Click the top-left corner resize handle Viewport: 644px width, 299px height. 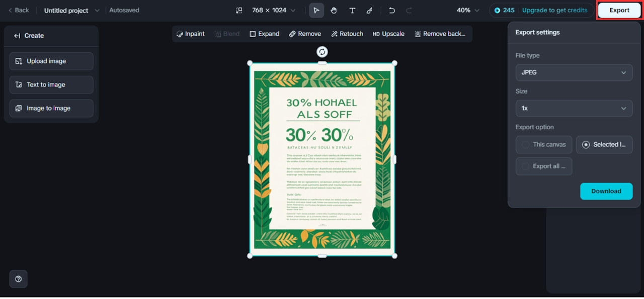point(250,63)
